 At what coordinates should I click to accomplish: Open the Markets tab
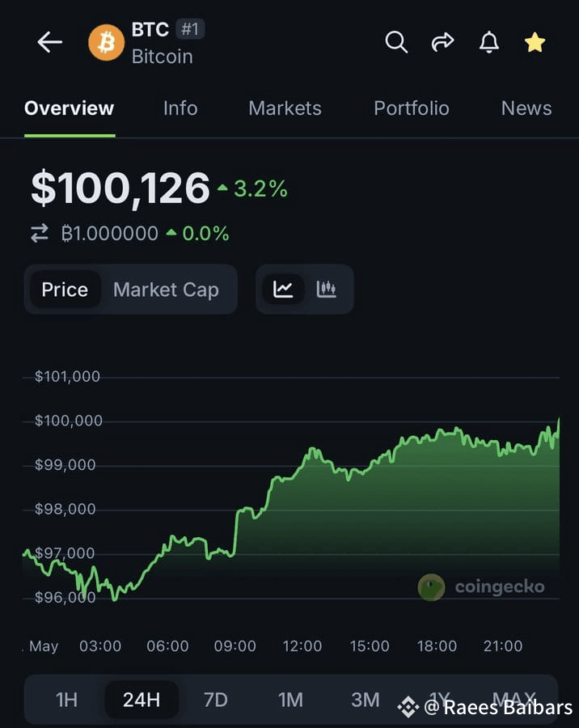point(285,108)
